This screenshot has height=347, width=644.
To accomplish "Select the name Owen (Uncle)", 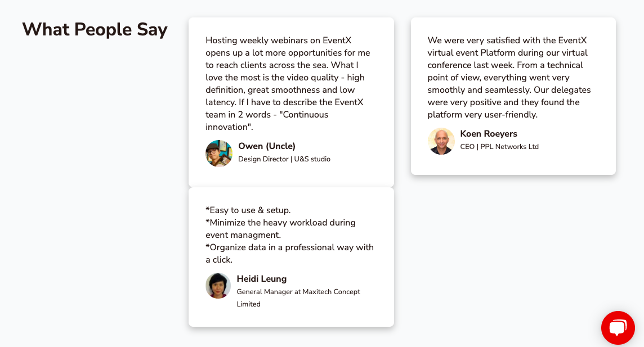I will click(267, 146).
